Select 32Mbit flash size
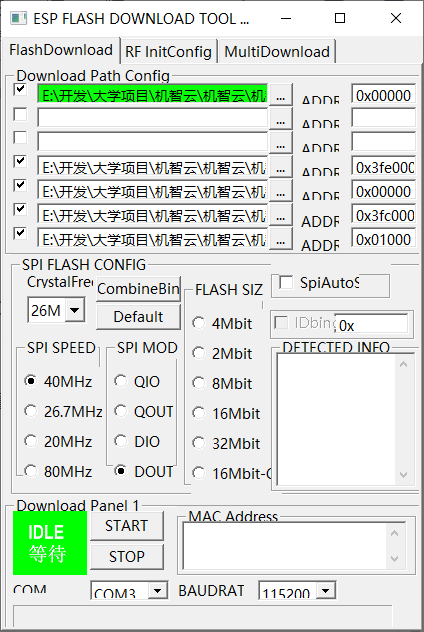 (226, 443)
